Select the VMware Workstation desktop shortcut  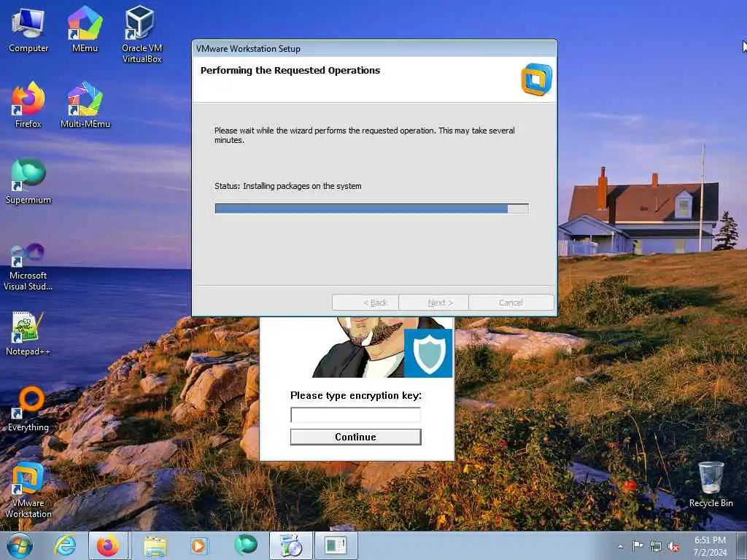pyautogui.click(x=28, y=491)
